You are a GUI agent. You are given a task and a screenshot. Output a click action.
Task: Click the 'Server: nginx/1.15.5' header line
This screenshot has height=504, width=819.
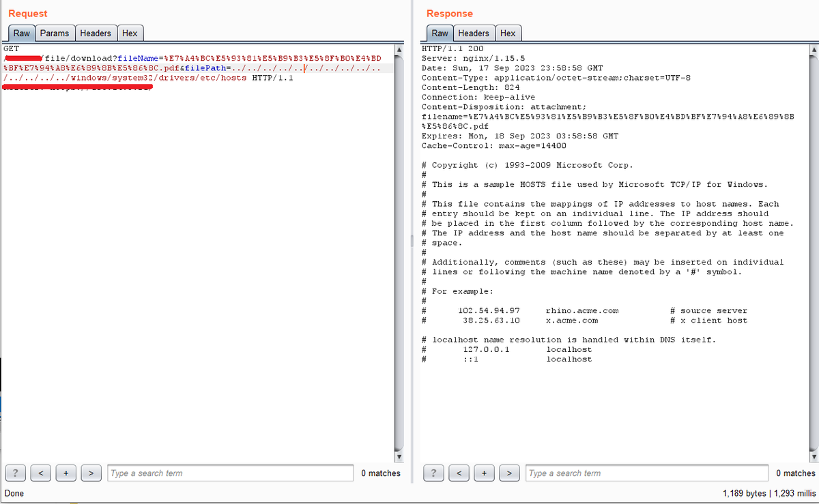pos(473,59)
